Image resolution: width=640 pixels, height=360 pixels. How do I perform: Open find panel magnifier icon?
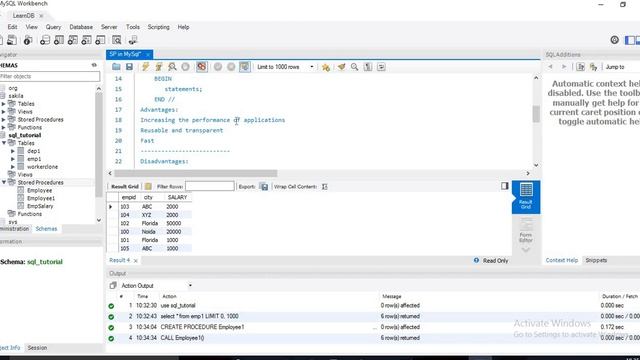click(354, 67)
